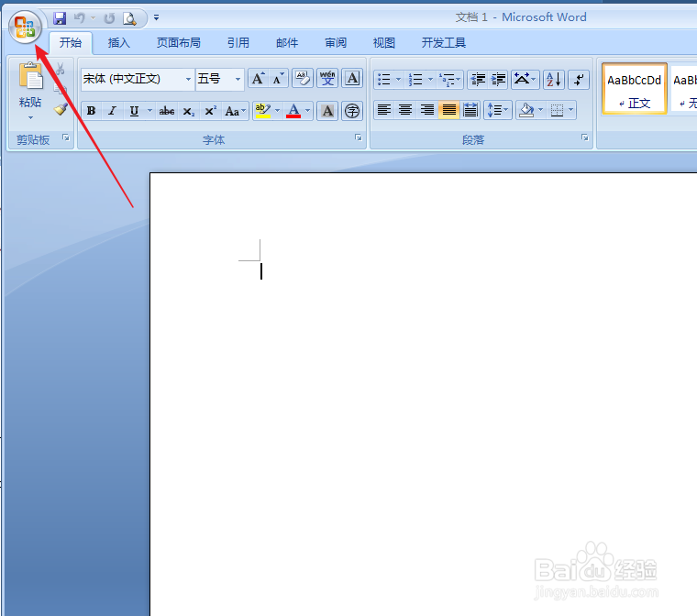Screen dimensions: 697x616
Task: Apply bullet list
Action: pyautogui.click(x=383, y=80)
